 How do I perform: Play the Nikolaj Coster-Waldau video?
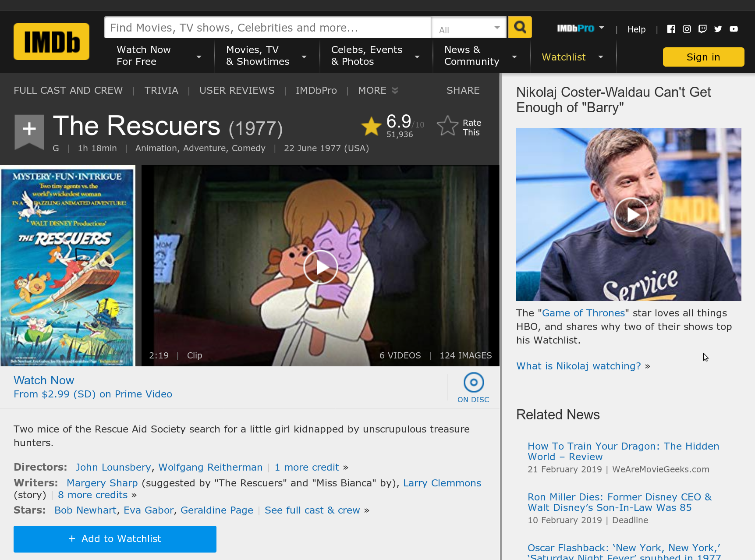point(631,215)
